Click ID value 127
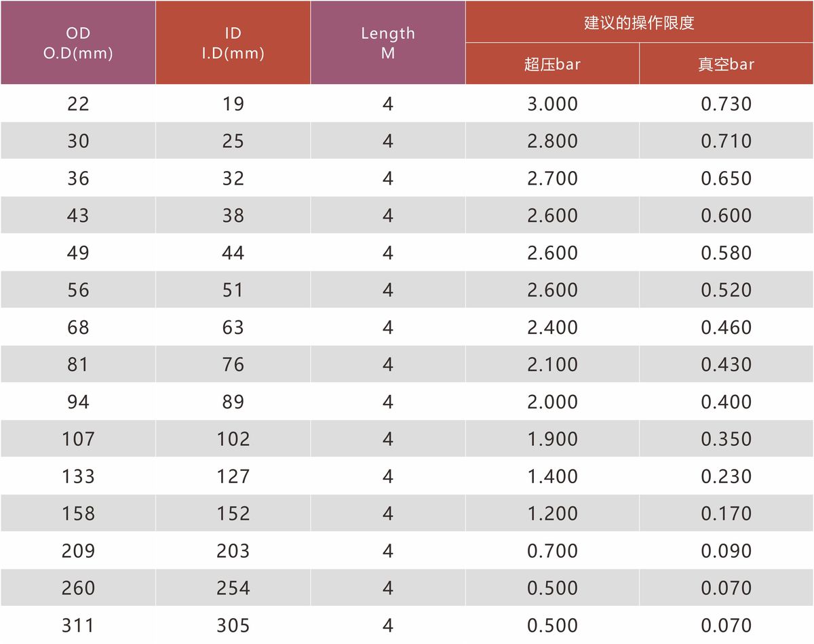Image resolution: width=814 pixels, height=644 pixels. [x=233, y=476]
